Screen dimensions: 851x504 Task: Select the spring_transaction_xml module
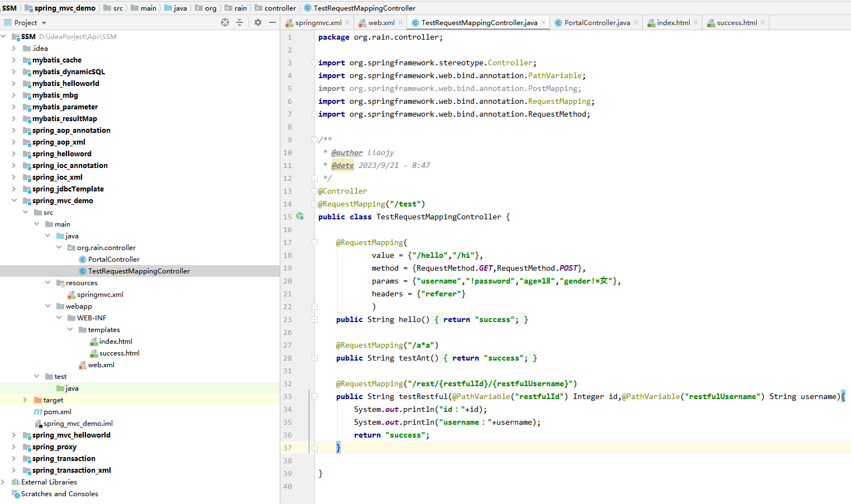[x=71, y=471]
